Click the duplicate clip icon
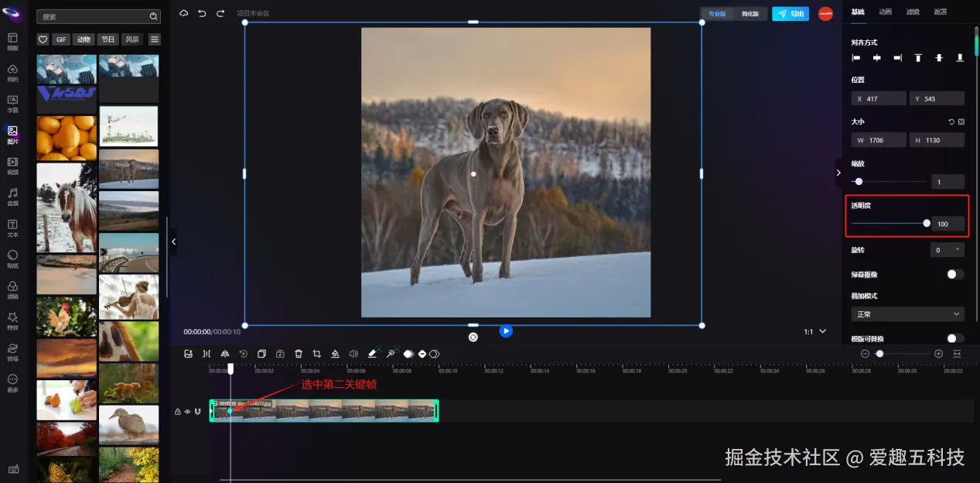 (x=261, y=354)
